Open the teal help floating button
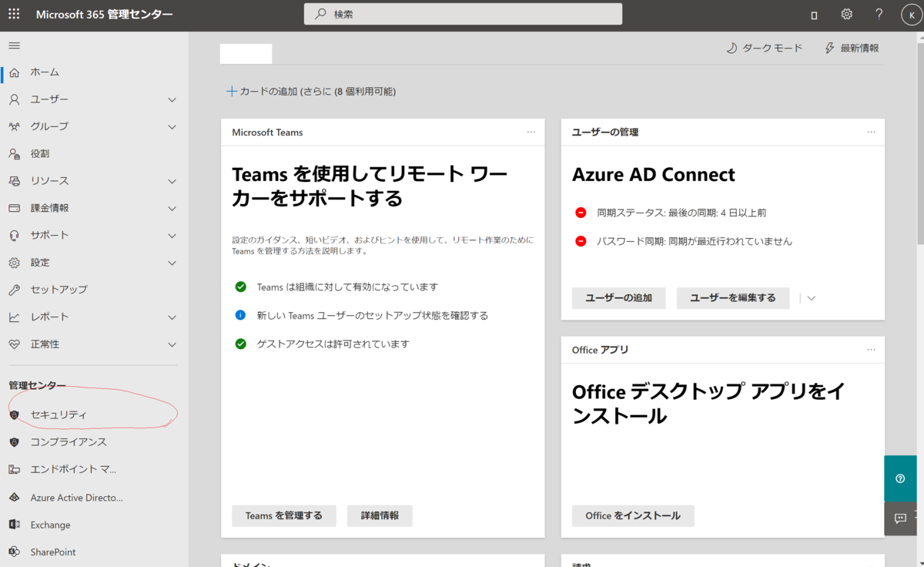 coord(900,478)
